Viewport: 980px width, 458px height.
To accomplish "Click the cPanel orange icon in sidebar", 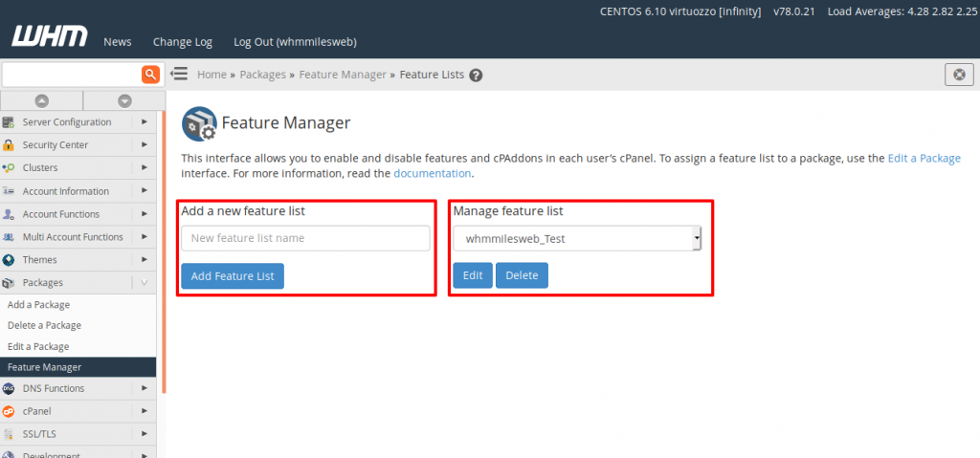I will click(x=9, y=412).
